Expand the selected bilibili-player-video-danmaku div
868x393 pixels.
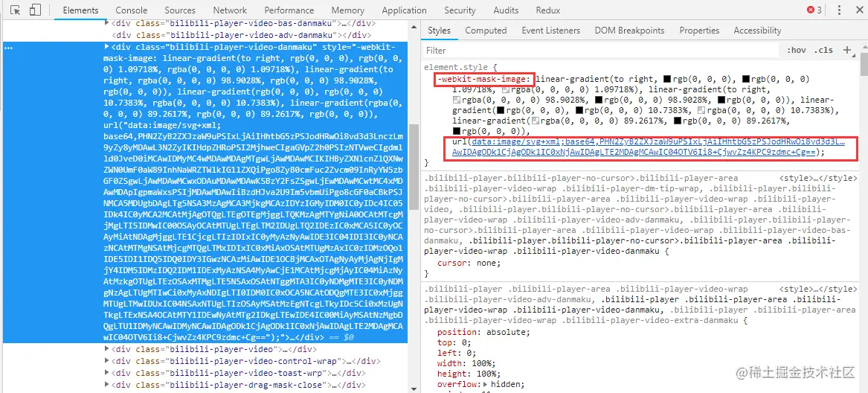coord(107,47)
